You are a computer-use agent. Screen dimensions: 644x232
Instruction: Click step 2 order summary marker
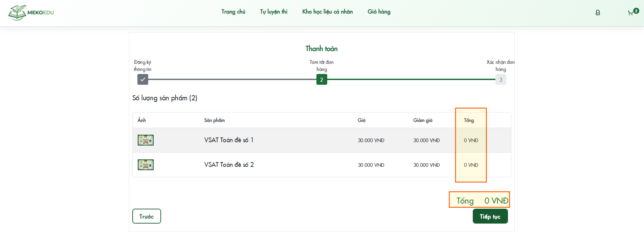[321, 80]
